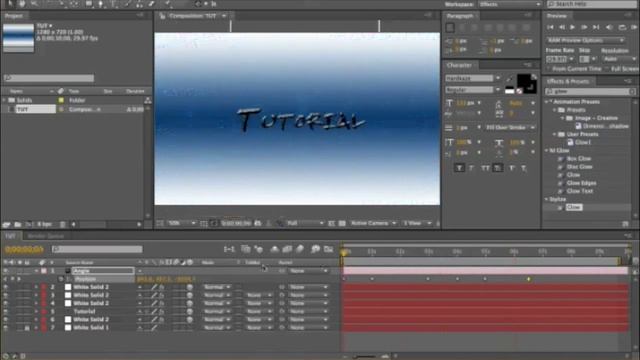Click the new composition icon in Project panel
640x360 pixels.
coord(29,224)
